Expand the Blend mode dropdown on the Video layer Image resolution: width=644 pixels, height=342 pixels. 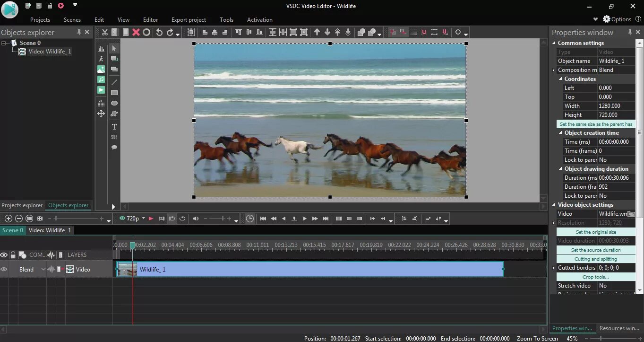coord(43,269)
